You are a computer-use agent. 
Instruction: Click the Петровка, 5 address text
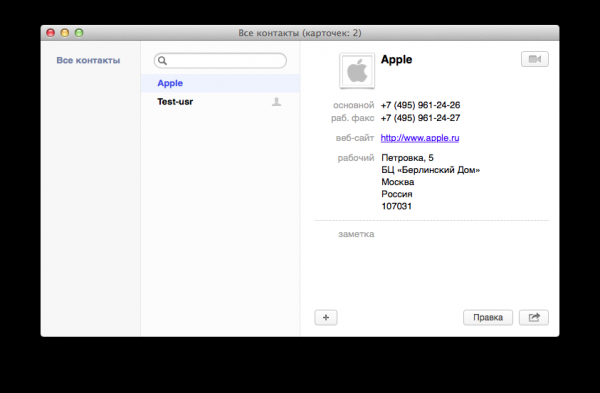(x=407, y=158)
